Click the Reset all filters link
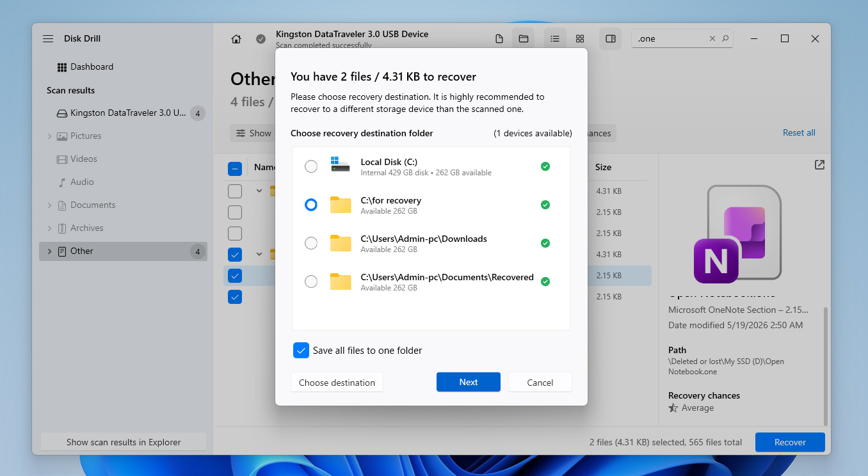Screen dimensions: 868x476 tap(799, 133)
